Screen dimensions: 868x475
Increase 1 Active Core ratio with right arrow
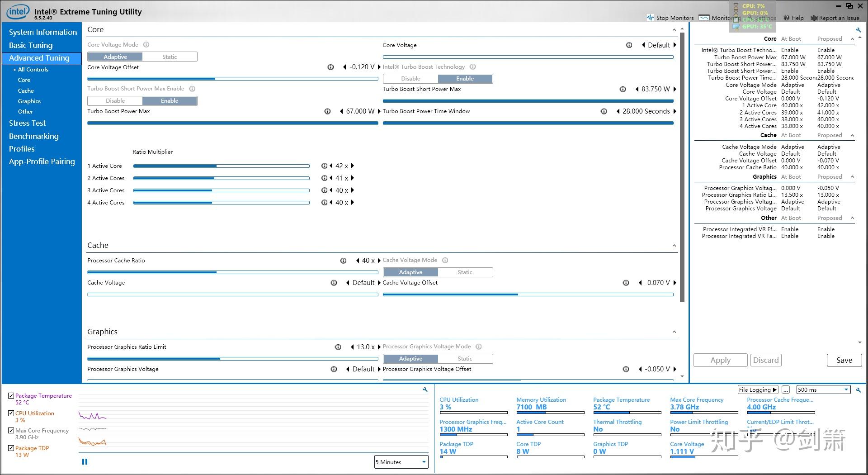click(x=353, y=166)
